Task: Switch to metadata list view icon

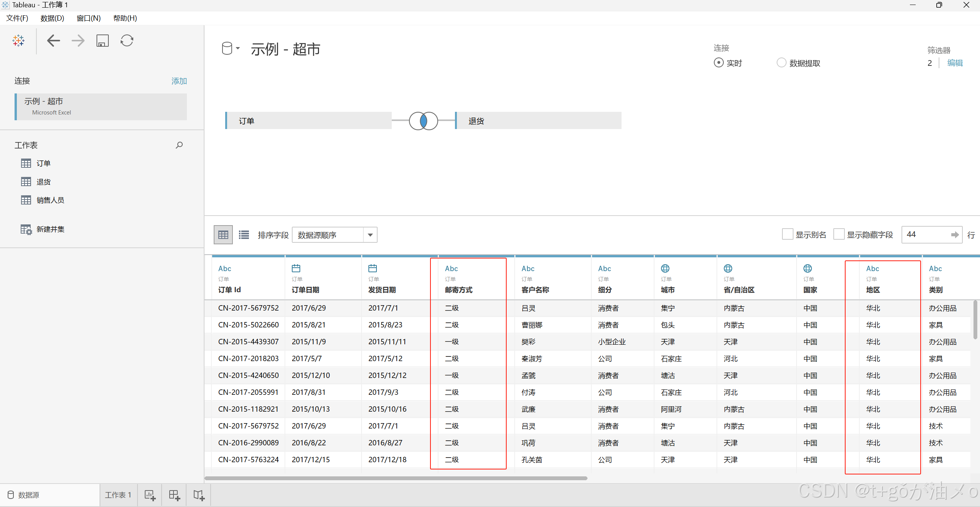Action: [244, 235]
